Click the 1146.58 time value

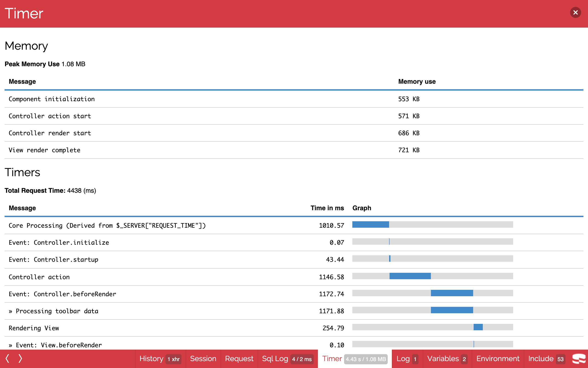[331, 277]
